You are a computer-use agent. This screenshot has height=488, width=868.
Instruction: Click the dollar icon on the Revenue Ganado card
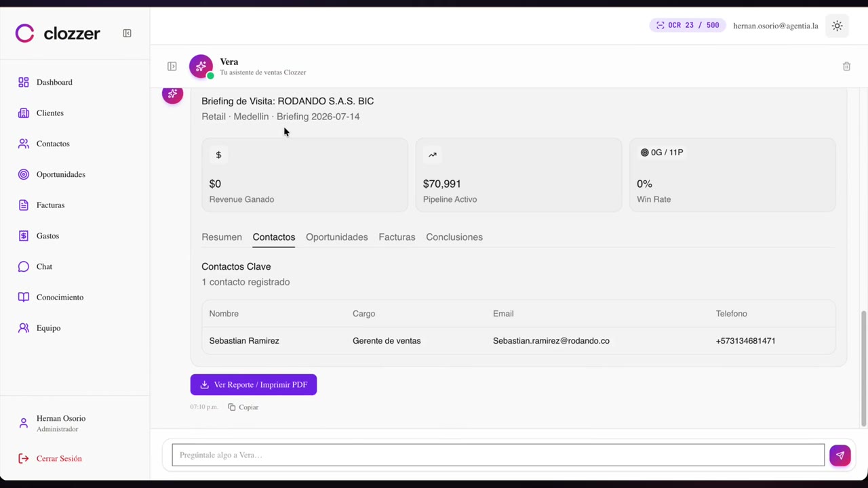(x=218, y=155)
